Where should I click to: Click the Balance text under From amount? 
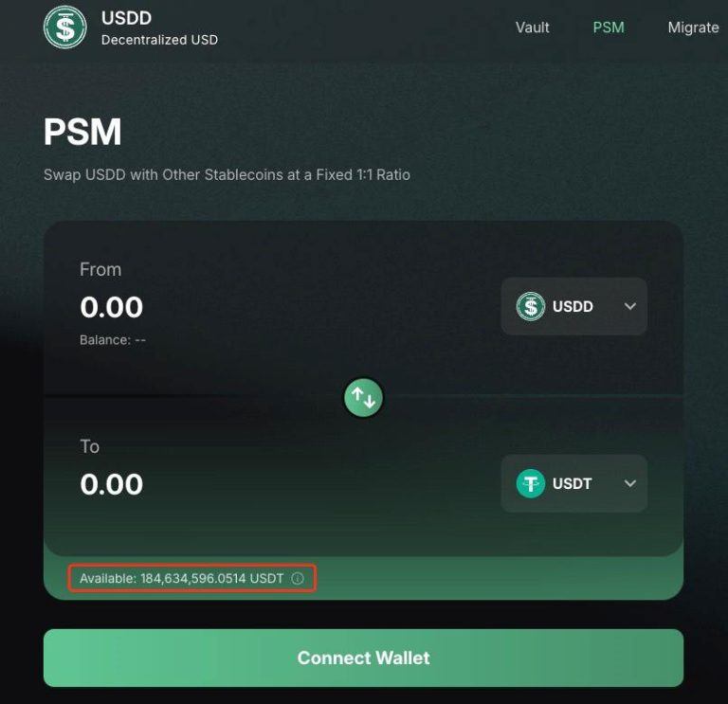pyautogui.click(x=113, y=339)
